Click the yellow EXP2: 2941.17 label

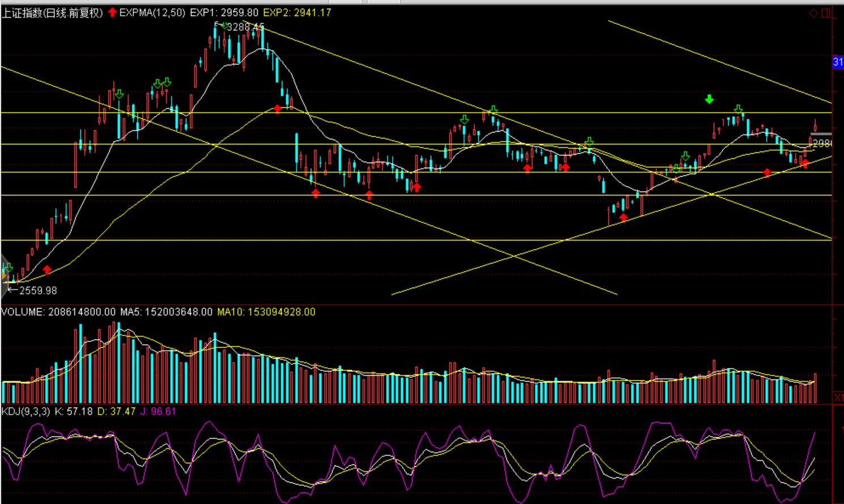click(x=297, y=12)
